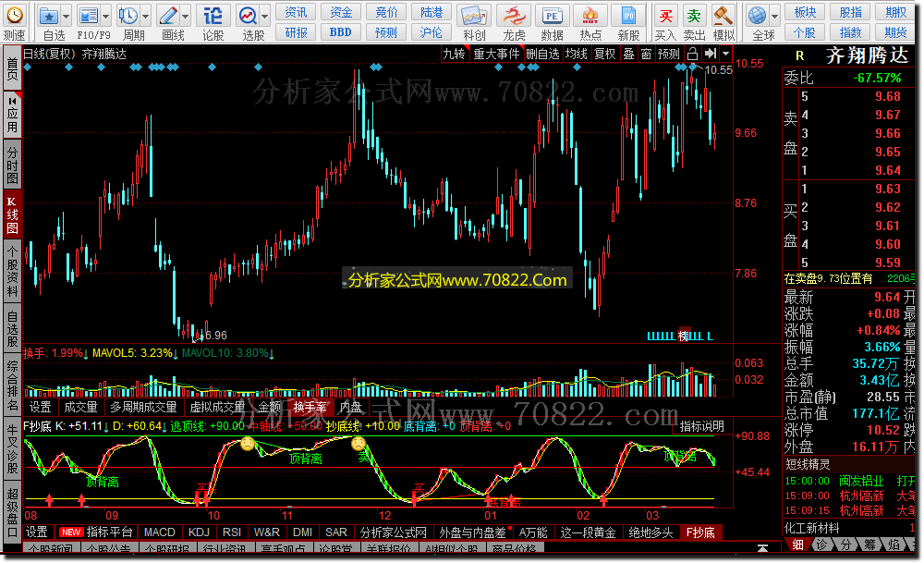Open the 测速 speed test clock icon
Image resolution: width=924 pixels, height=563 pixels.
[14, 16]
